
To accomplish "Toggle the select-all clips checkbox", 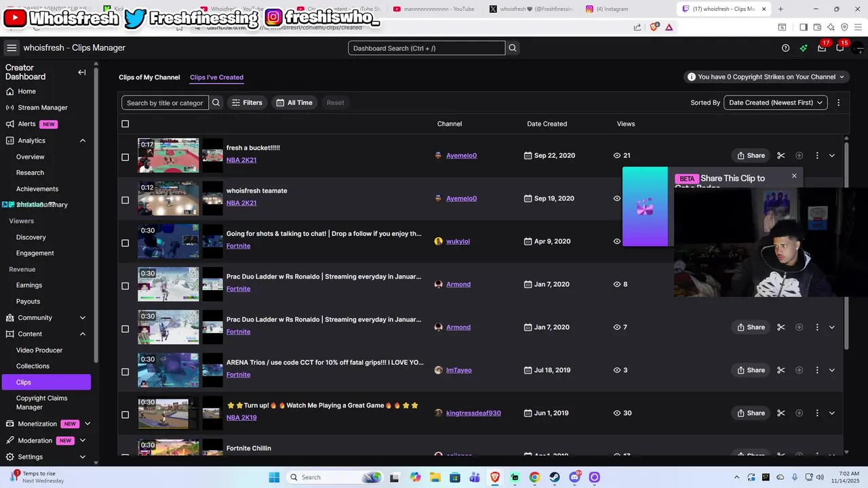I will pos(125,124).
